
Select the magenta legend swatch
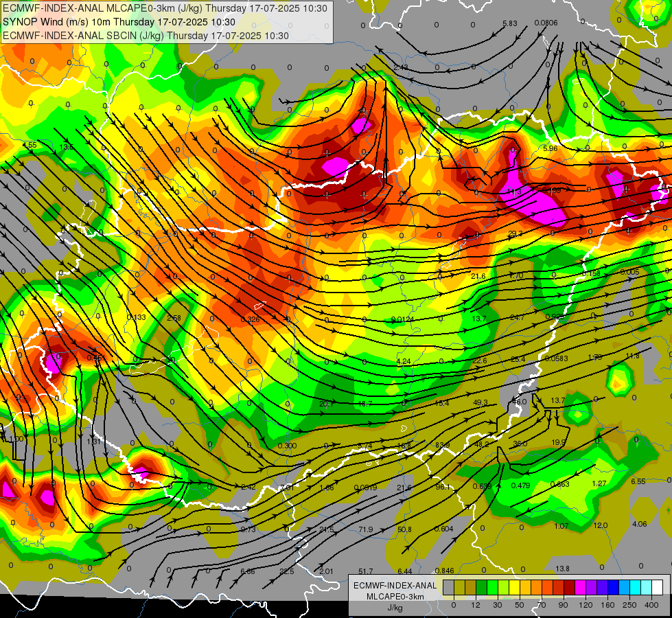pyautogui.click(x=581, y=587)
